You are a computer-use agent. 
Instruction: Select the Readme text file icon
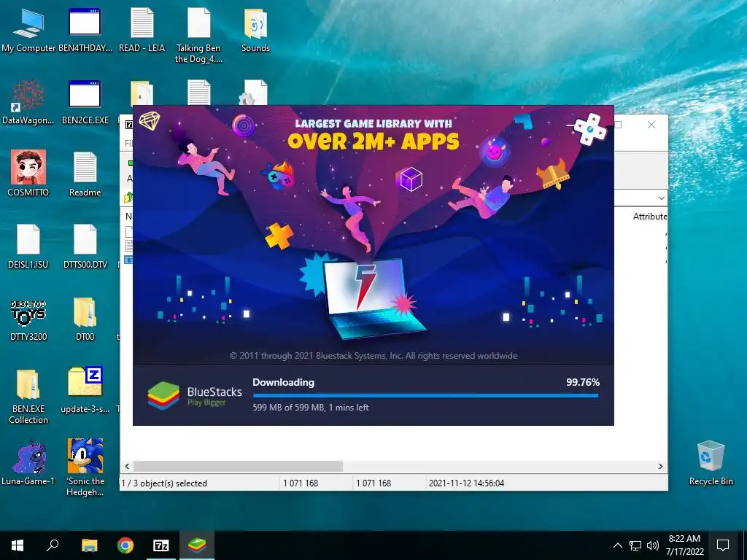pos(85,174)
